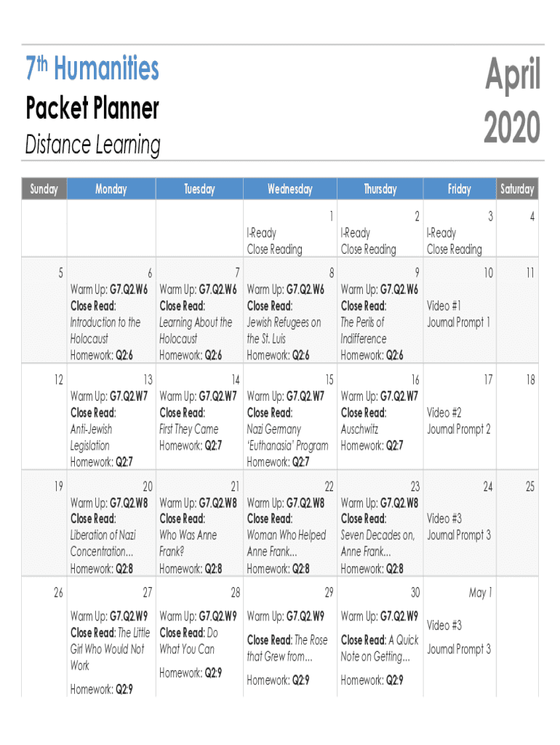Select "Learning About the Holocaust" reading title
This screenshot has width=560, height=745.
196,330
